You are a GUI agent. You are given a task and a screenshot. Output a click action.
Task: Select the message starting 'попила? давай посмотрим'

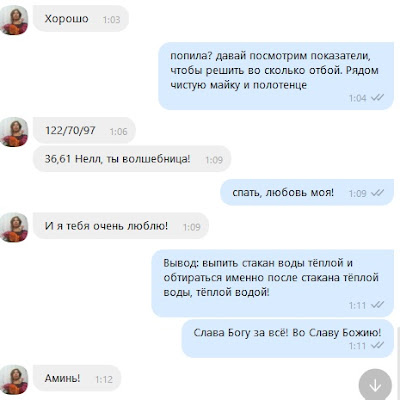[276, 76]
